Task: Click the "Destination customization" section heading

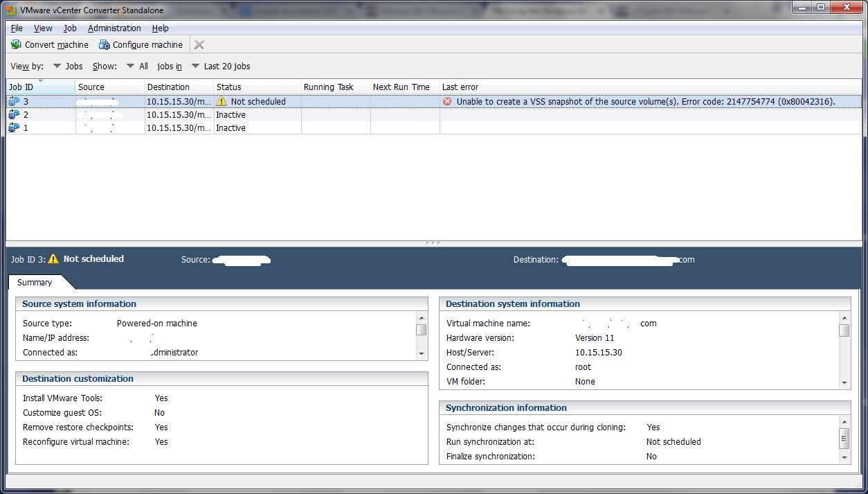Action: click(x=78, y=379)
